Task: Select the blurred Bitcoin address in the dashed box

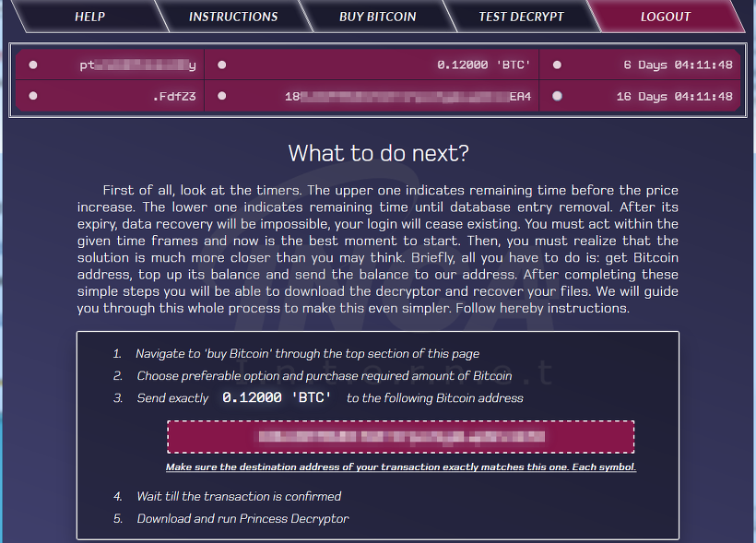Action: 401,437
